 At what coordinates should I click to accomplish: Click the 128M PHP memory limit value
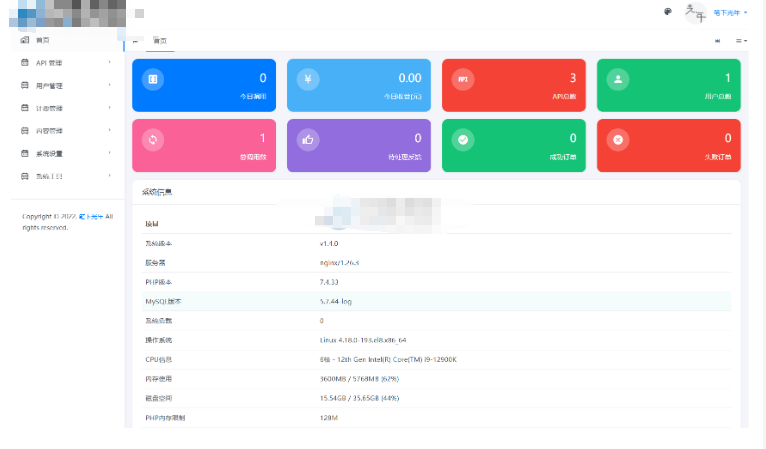[x=329, y=418]
